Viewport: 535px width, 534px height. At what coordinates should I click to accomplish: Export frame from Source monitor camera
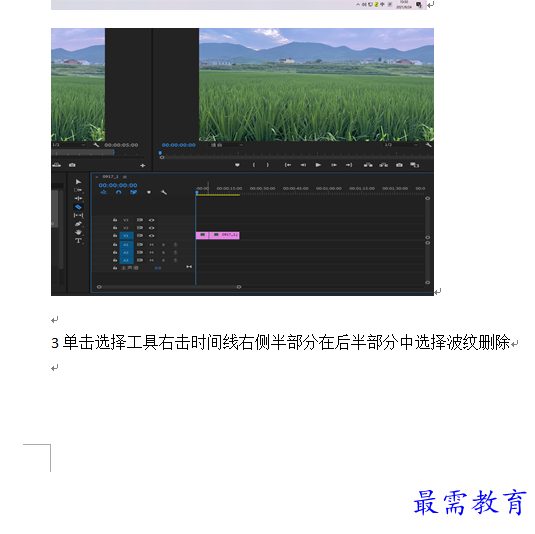pyautogui.click(x=72, y=165)
